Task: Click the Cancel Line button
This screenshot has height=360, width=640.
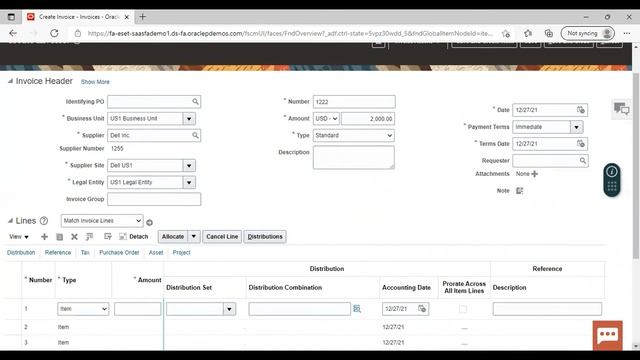Action: coord(222,237)
